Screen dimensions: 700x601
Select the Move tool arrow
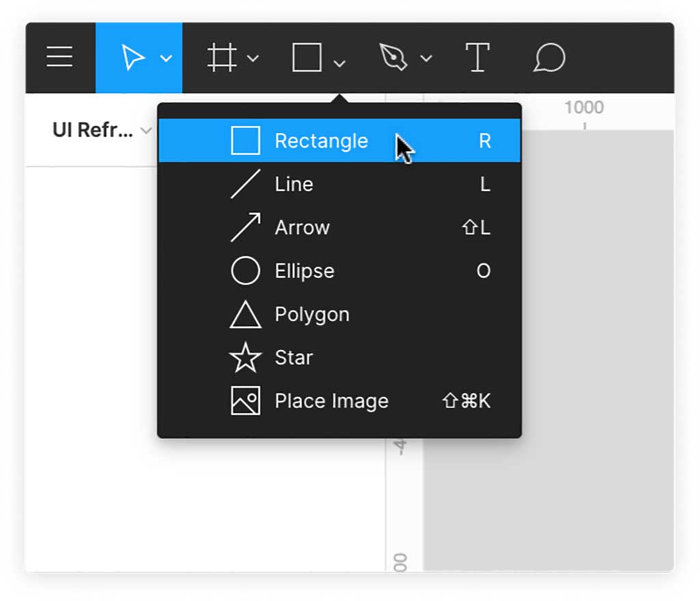tap(132, 57)
